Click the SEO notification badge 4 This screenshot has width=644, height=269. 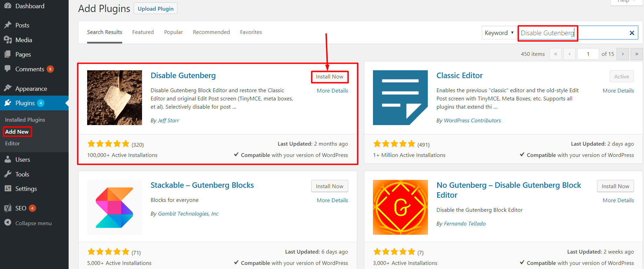(x=32, y=208)
